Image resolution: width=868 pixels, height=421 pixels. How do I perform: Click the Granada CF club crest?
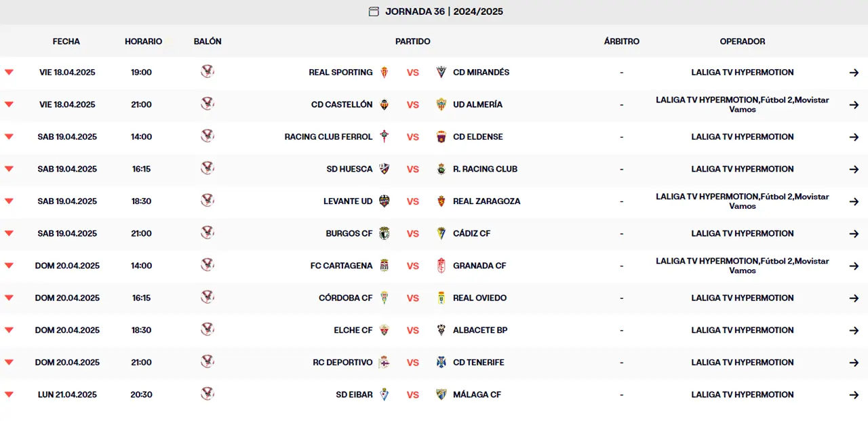click(x=441, y=266)
